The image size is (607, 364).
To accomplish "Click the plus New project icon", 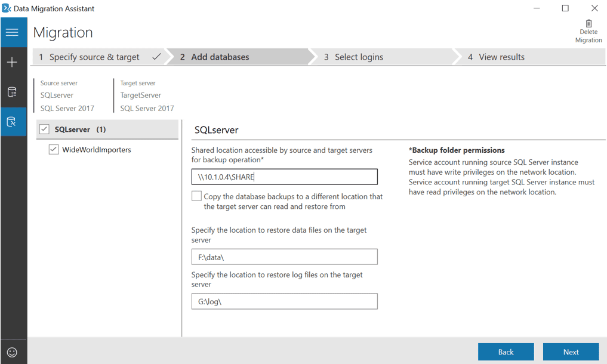I will pyautogui.click(x=12, y=62).
